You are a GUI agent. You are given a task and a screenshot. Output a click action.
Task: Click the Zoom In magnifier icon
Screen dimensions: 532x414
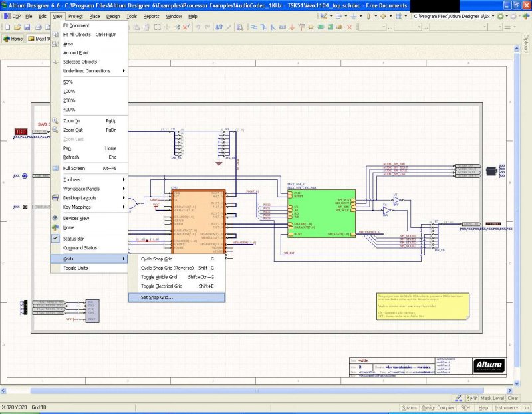click(x=56, y=121)
